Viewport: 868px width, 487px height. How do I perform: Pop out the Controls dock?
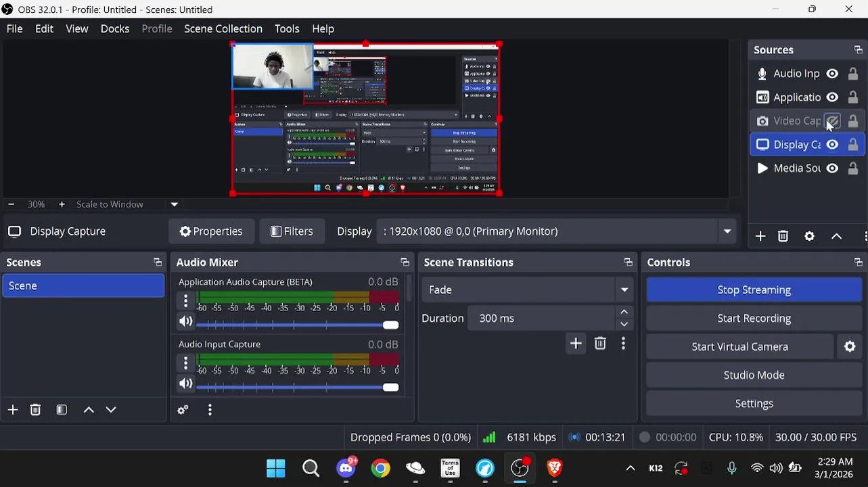coord(858,262)
